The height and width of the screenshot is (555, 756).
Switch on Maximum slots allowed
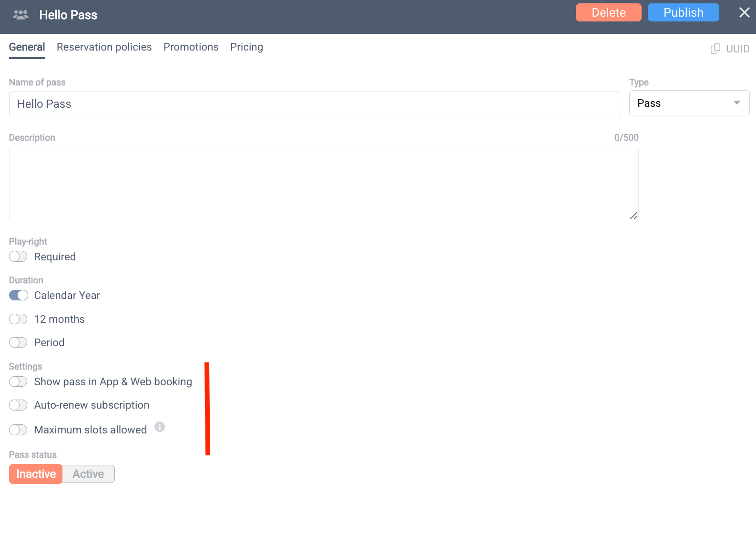coord(18,430)
